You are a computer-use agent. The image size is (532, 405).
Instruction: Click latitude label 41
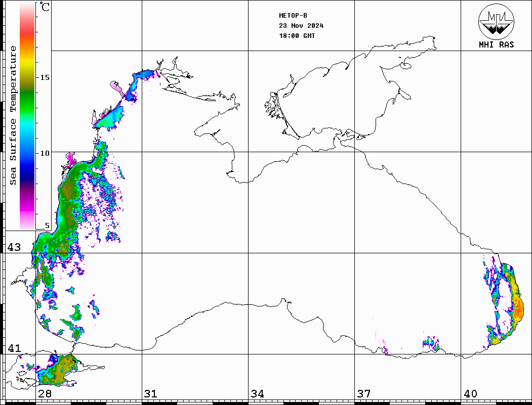pos(14,348)
